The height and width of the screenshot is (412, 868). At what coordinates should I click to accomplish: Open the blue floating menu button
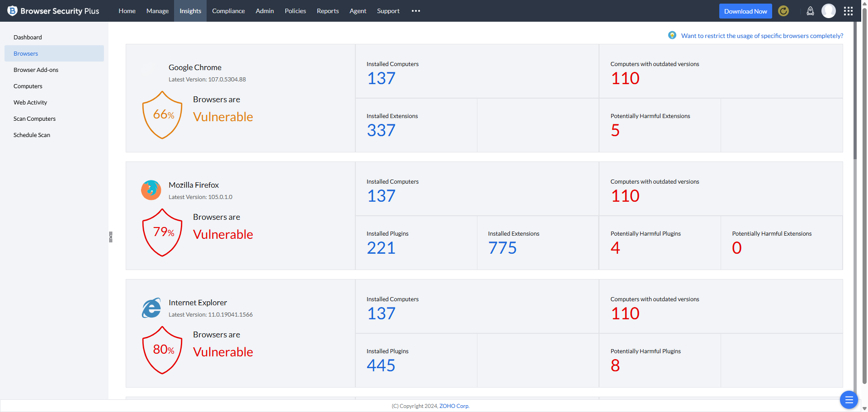pyautogui.click(x=849, y=400)
